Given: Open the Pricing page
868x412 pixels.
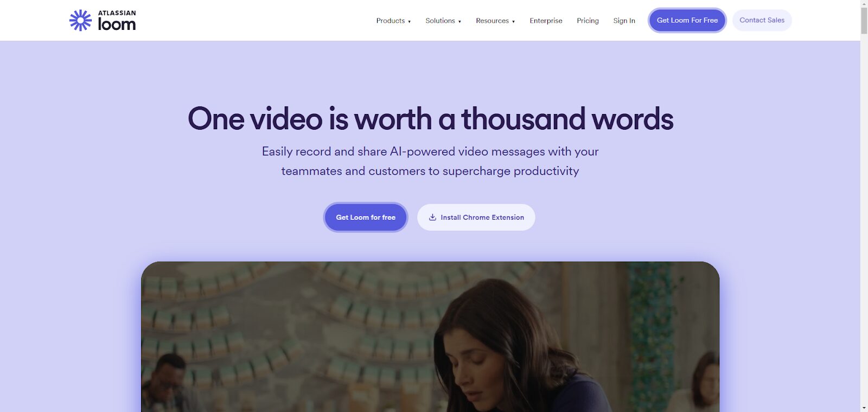Looking at the screenshot, I should 588,21.
